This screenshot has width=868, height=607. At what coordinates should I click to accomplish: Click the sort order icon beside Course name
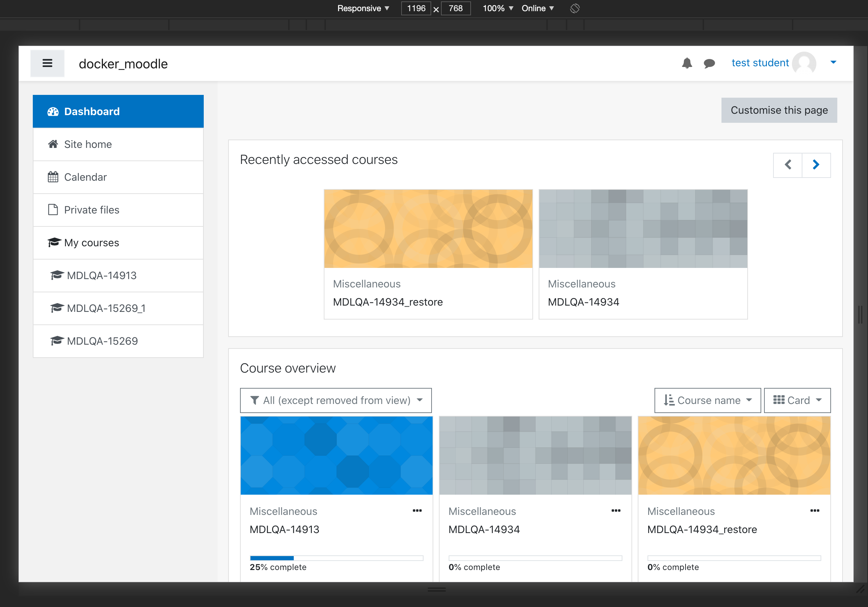[669, 400]
